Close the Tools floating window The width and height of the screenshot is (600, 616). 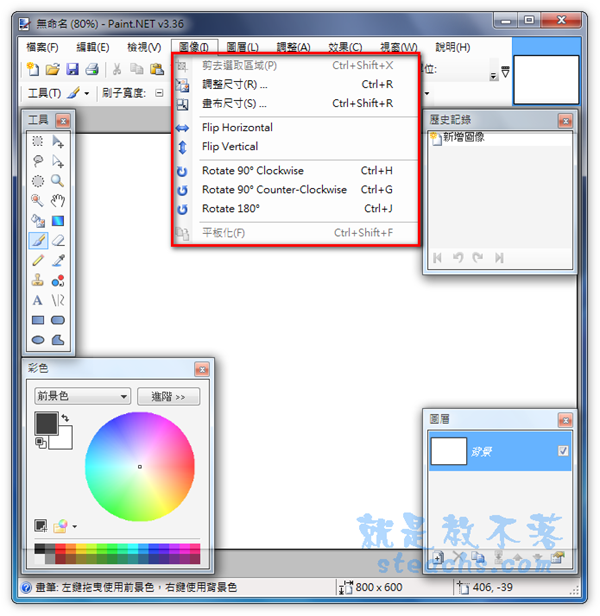pyautogui.click(x=63, y=121)
